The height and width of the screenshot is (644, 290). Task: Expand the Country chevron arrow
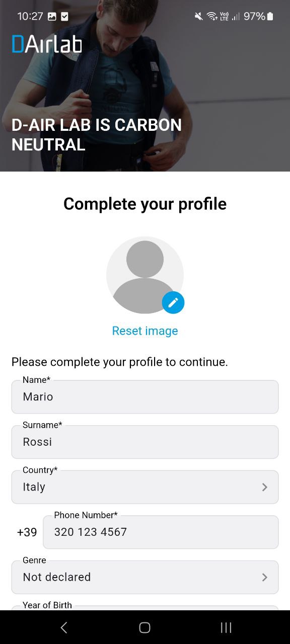tap(264, 487)
